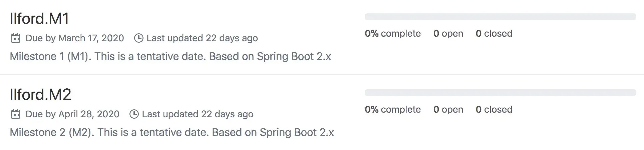
Task: Click the Milestone 1 (M1) description text
Action: [171, 56]
